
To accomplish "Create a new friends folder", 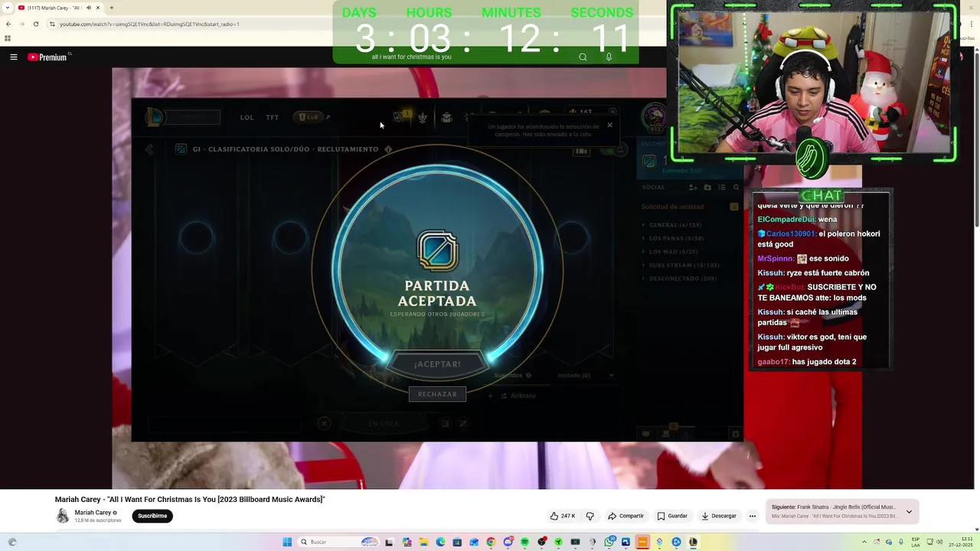I will click(707, 187).
